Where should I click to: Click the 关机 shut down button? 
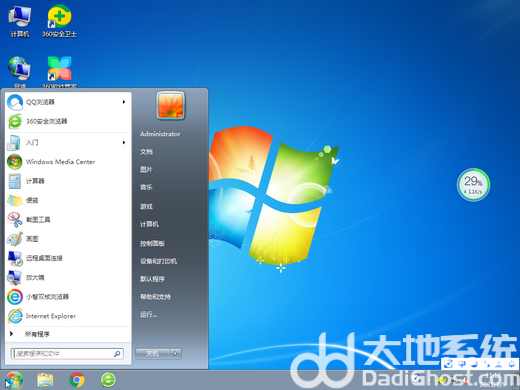click(x=153, y=354)
